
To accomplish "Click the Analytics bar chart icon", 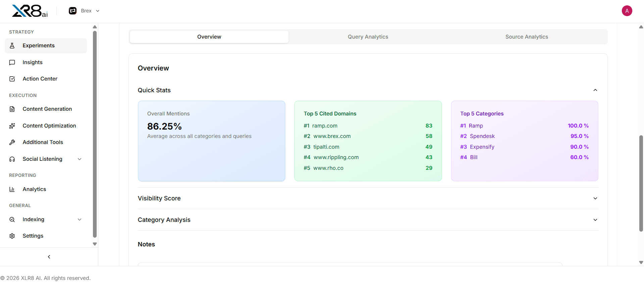I will [x=12, y=189].
